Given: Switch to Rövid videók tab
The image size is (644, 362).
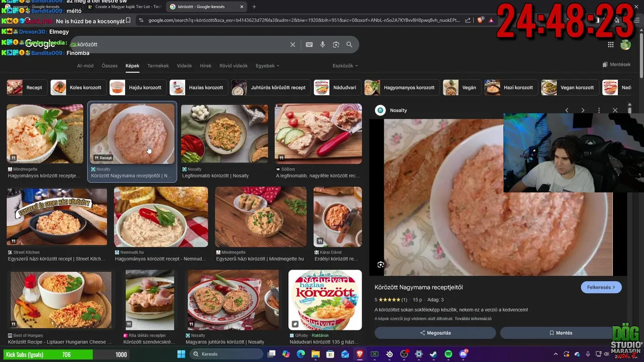Looking at the screenshot, I should pos(233,66).
